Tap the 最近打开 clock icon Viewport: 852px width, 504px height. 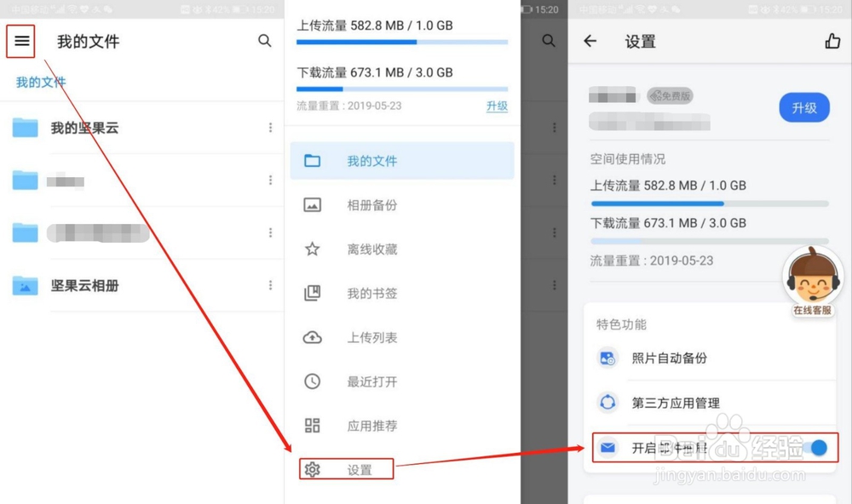(x=313, y=381)
